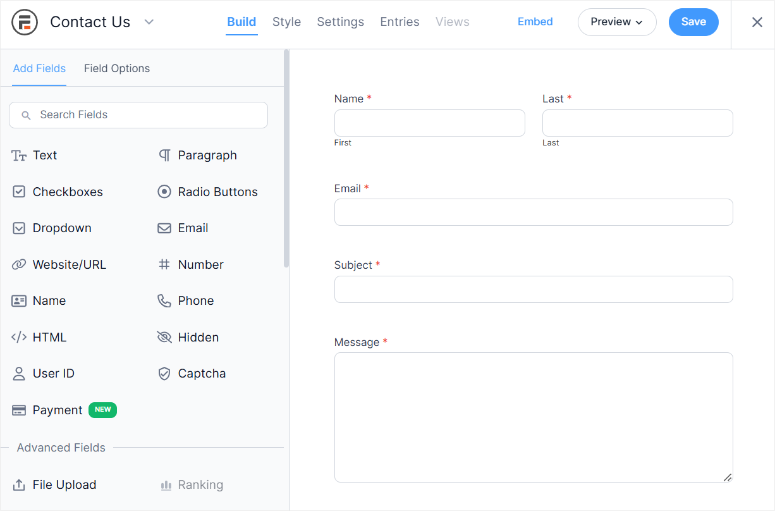The height and width of the screenshot is (511, 775).
Task: Click the Phone field handset icon
Action: pos(164,301)
